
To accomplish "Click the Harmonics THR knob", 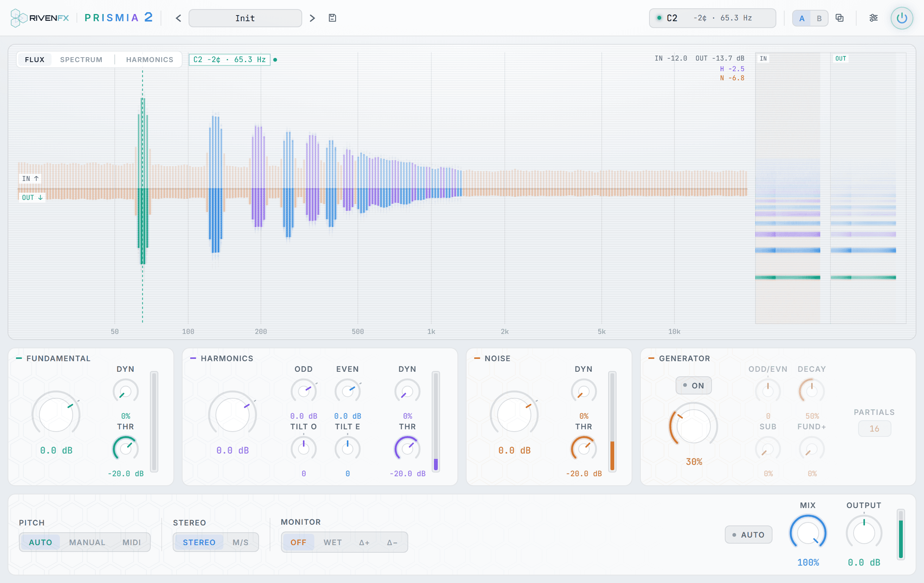I will (407, 448).
